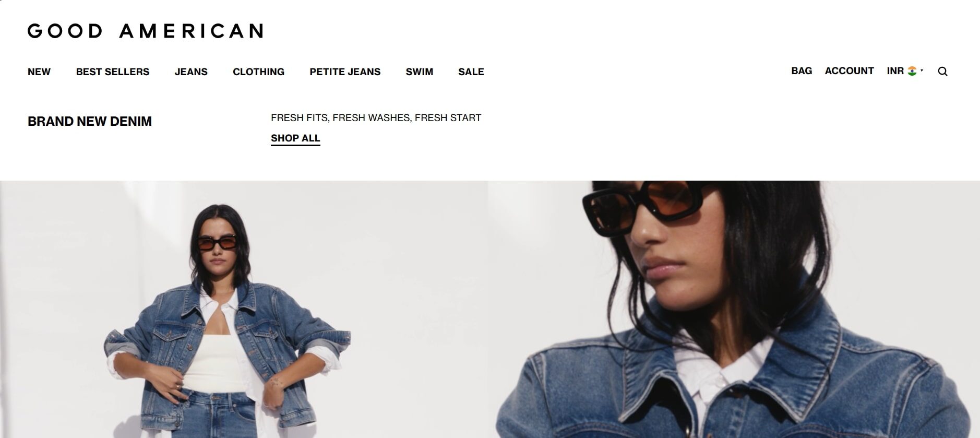Click the India flag icon

(x=912, y=71)
